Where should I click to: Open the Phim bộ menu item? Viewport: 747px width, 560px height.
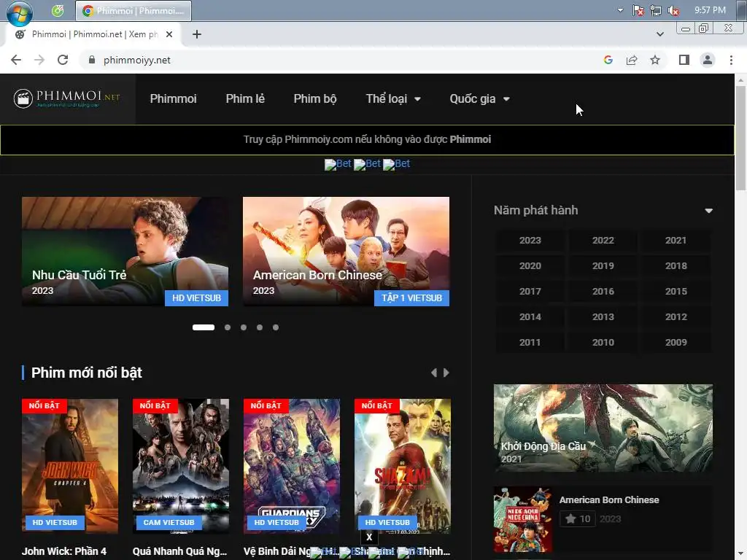click(x=315, y=98)
